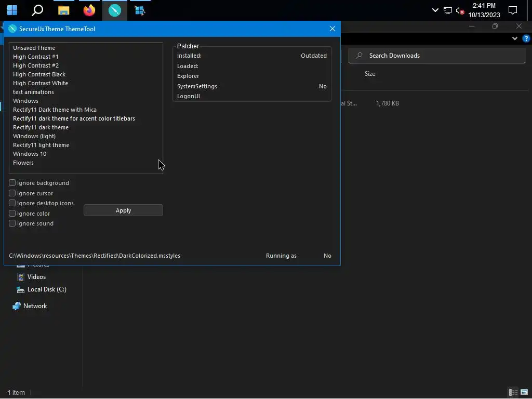Select Unsaved Theme in the list
Image resolution: width=532 pixels, height=399 pixels.
click(34, 48)
